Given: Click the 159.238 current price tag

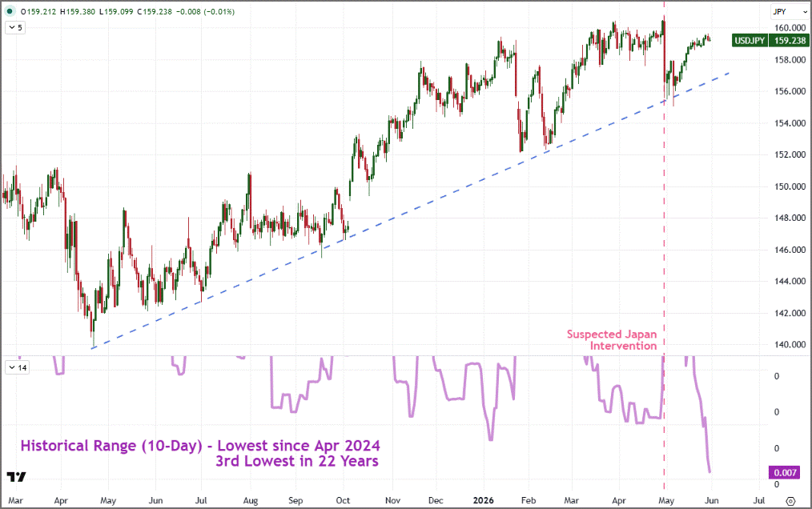Looking at the screenshot, I should coord(790,40).
